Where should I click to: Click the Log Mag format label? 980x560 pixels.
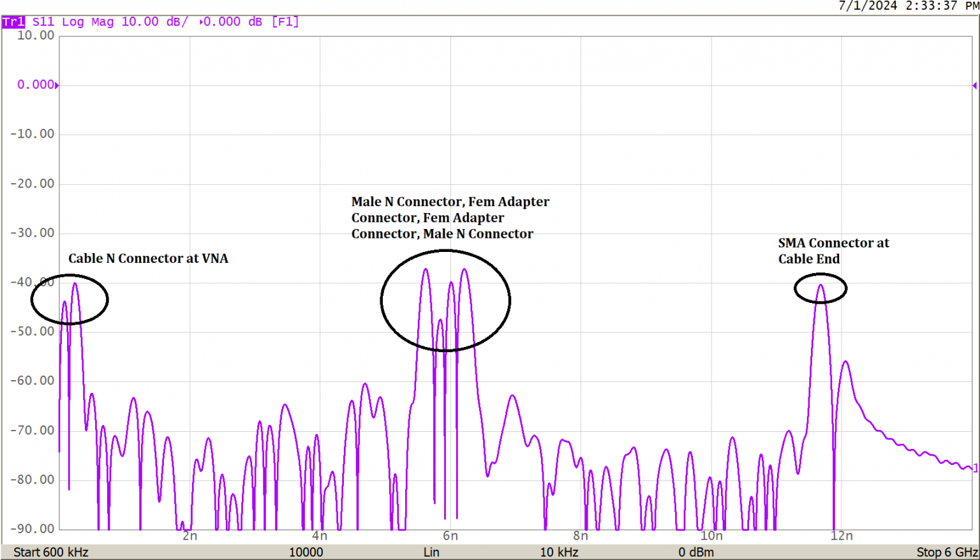pyautogui.click(x=86, y=21)
